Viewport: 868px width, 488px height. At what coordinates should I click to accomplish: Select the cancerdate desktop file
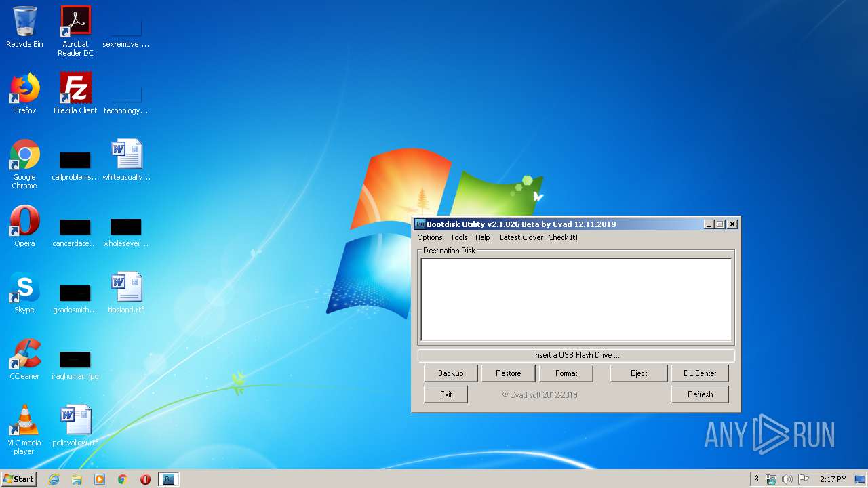click(x=75, y=230)
